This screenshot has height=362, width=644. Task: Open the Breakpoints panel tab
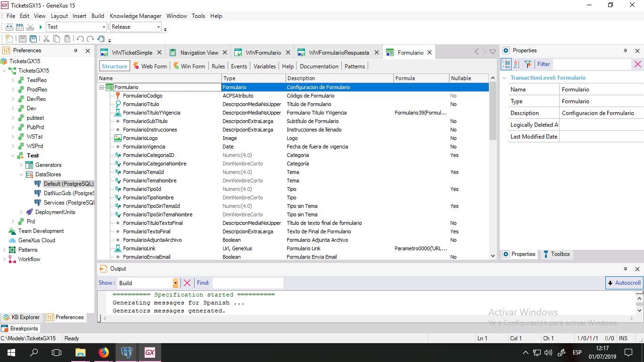point(20,329)
